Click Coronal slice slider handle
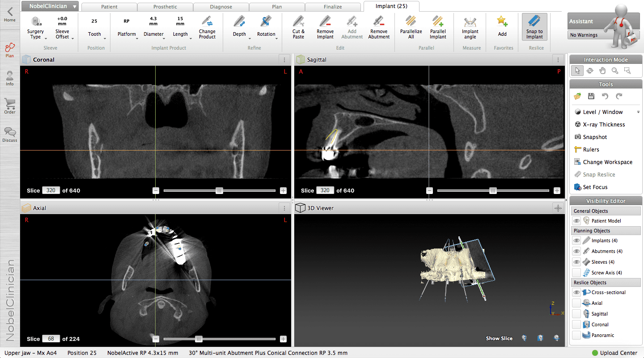The width and height of the screenshot is (644, 358). 219,190
